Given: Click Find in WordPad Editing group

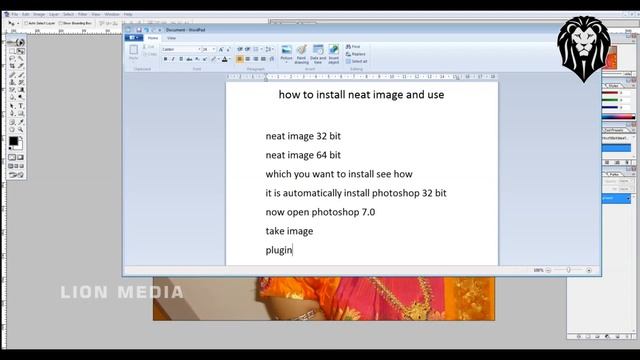Looking at the screenshot, I should click(x=353, y=47).
